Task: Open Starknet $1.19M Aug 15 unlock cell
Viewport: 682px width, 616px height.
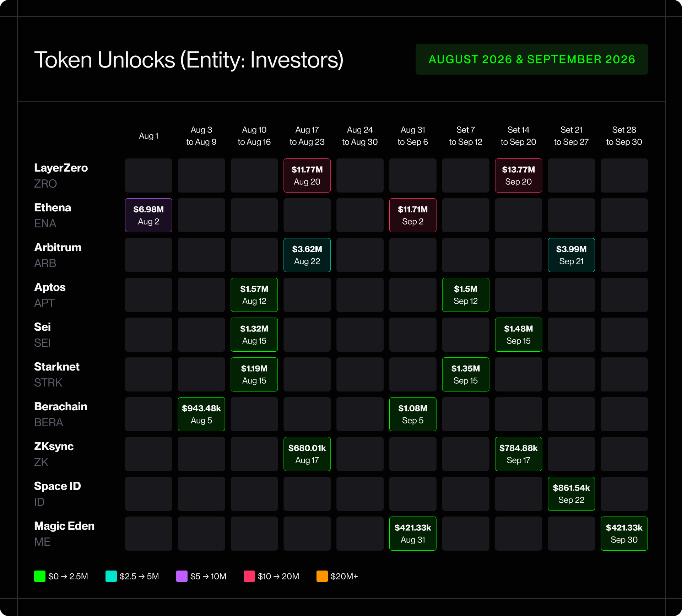Action: [254, 374]
